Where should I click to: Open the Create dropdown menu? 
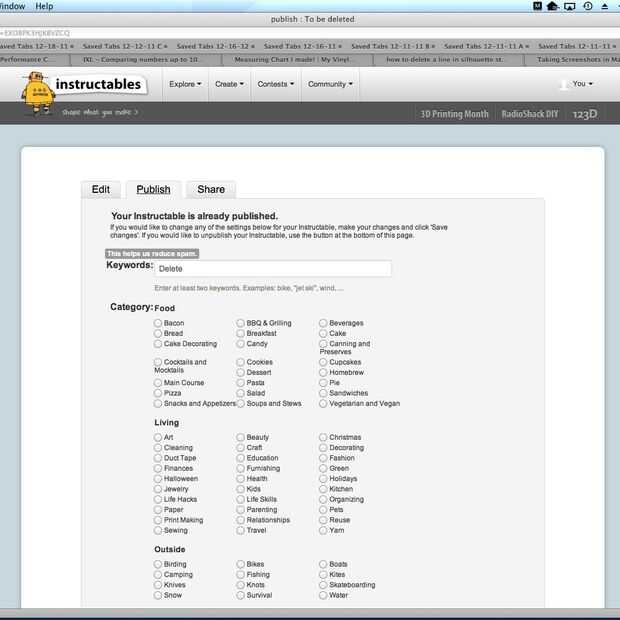point(229,84)
